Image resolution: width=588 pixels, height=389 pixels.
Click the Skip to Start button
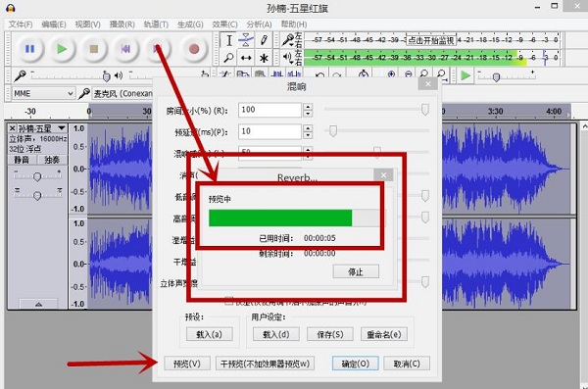125,49
